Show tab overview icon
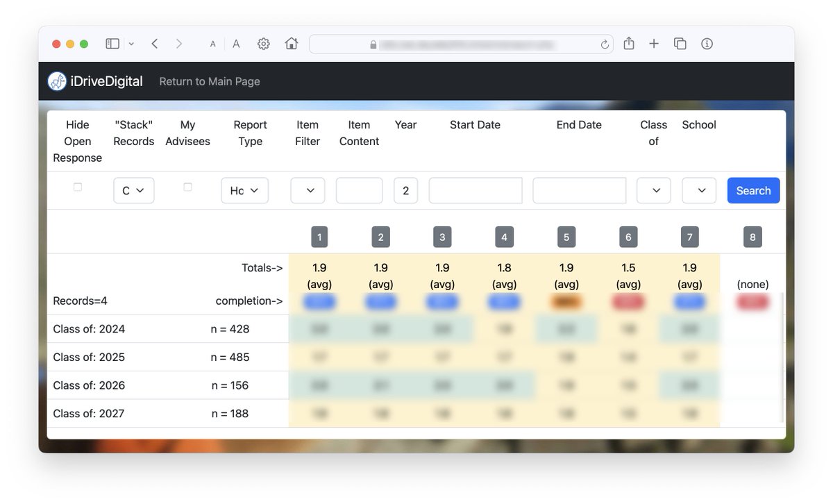The height and width of the screenshot is (504, 833). tap(680, 44)
